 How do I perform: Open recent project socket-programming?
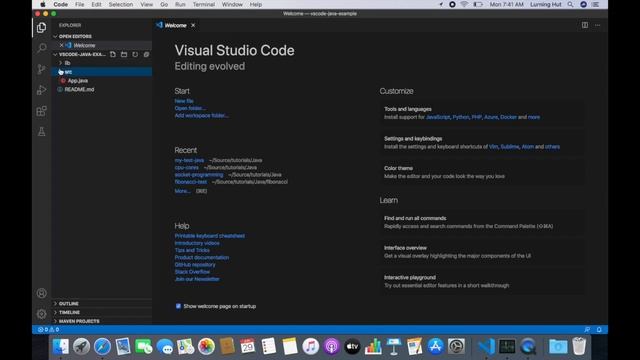[199, 175]
